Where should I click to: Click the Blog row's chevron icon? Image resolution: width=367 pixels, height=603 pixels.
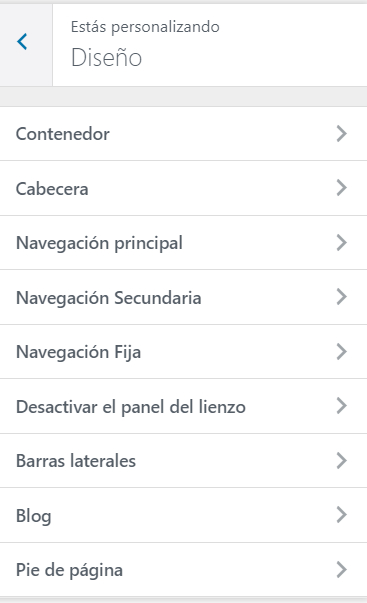[342, 515]
